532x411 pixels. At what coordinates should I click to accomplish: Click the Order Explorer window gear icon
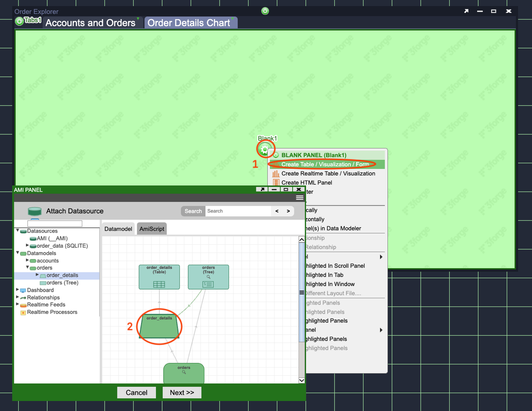[265, 11]
